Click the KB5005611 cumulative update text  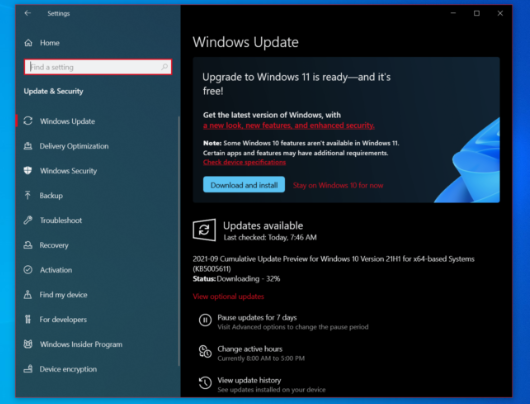(334, 264)
